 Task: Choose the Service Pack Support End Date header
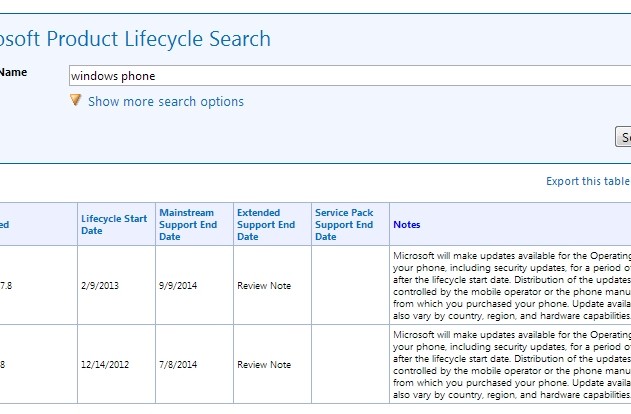pos(343,224)
